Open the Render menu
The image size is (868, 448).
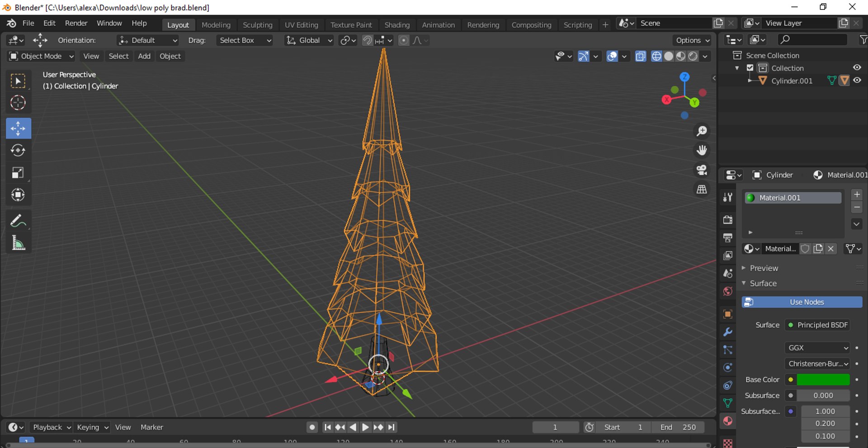pyautogui.click(x=76, y=23)
